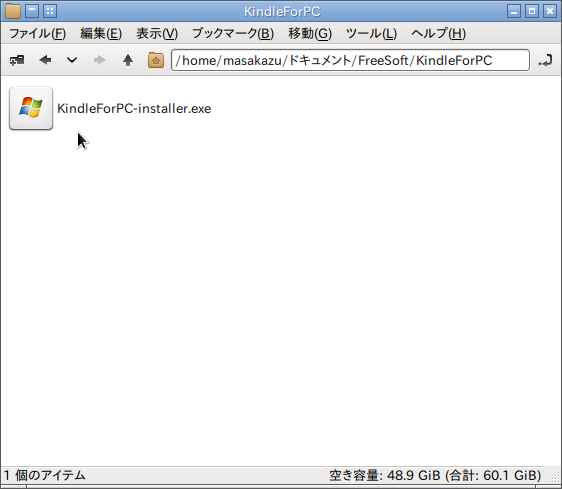Maximize the KindleForPC window

tap(532, 11)
